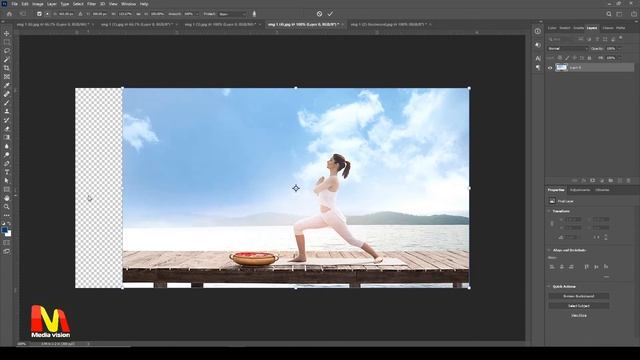Screen dimensions: 640x360
Task: Click the Remove Background button
Action: 579,296
